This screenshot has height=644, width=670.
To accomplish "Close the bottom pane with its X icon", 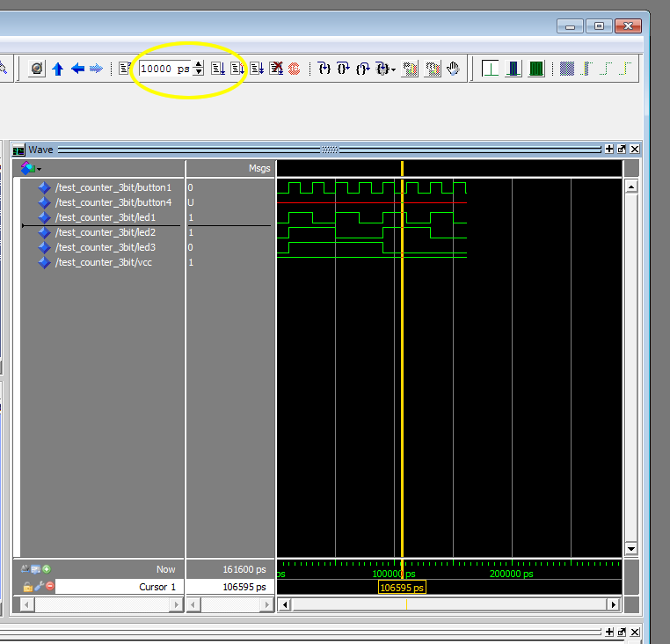I will coord(635,632).
